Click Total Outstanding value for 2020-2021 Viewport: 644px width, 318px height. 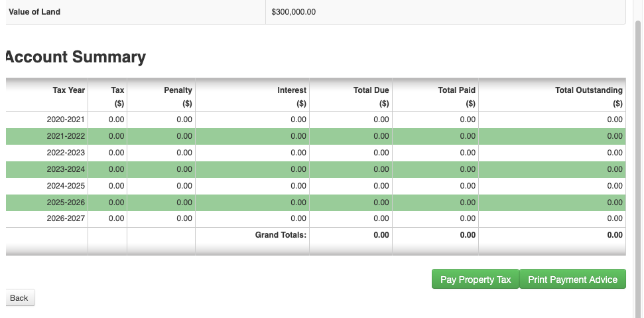click(615, 119)
